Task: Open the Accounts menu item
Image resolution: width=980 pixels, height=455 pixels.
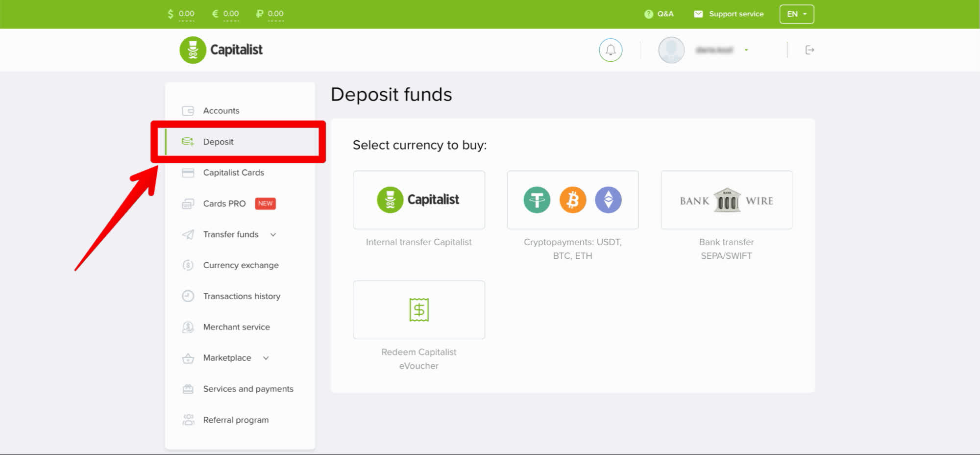Action: click(240, 111)
